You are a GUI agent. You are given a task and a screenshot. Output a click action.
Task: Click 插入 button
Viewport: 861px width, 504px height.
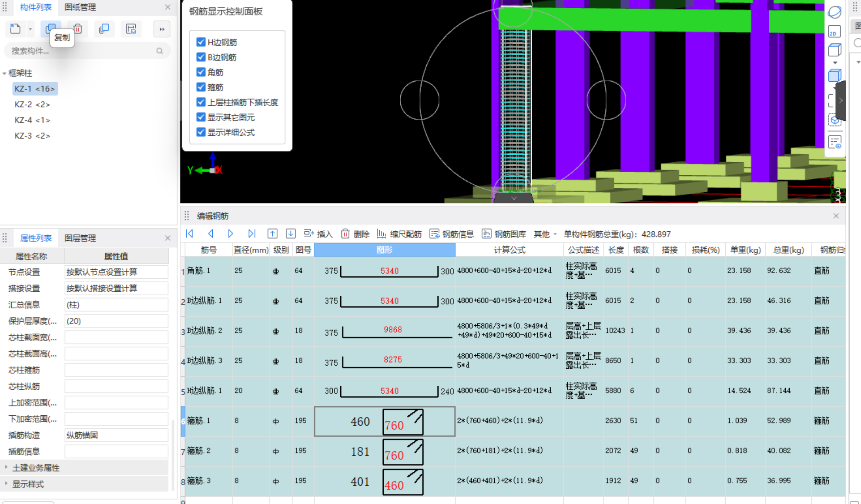point(318,234)
